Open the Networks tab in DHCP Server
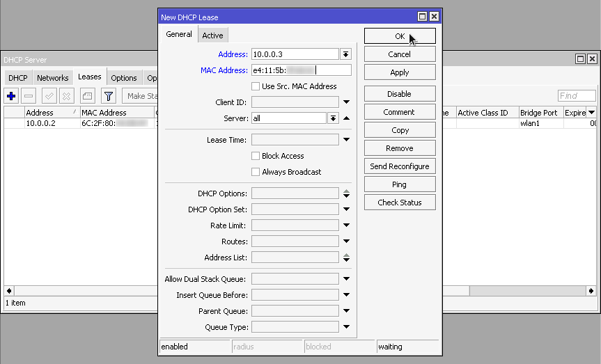This screenshot has height=364, width=601. pyautogui.click(x=53, y=78)
